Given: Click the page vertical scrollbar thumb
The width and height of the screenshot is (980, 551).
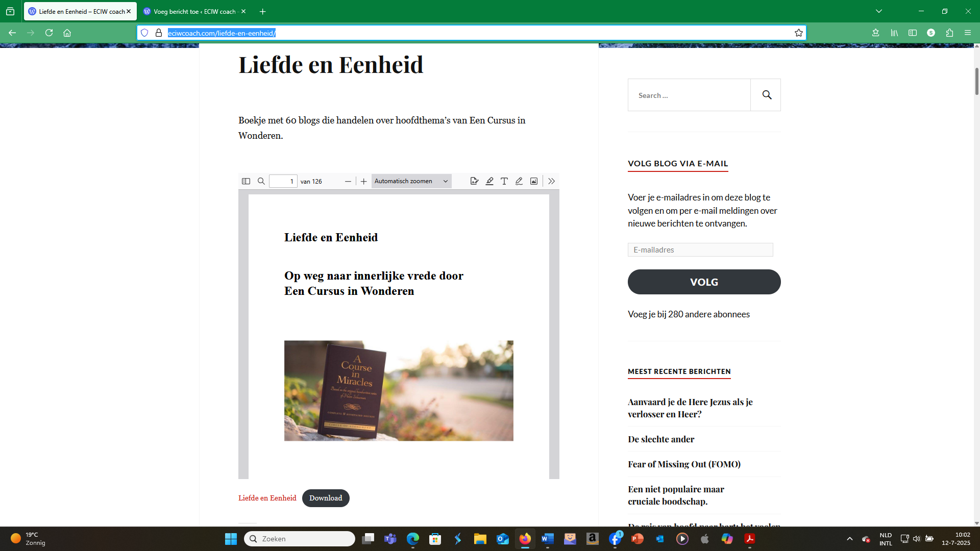Looking at the screenshot, I should pyautogui.click(x=976, y=82).
